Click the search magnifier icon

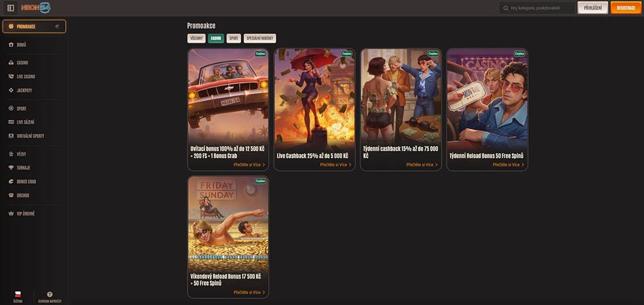click(506, 8)
